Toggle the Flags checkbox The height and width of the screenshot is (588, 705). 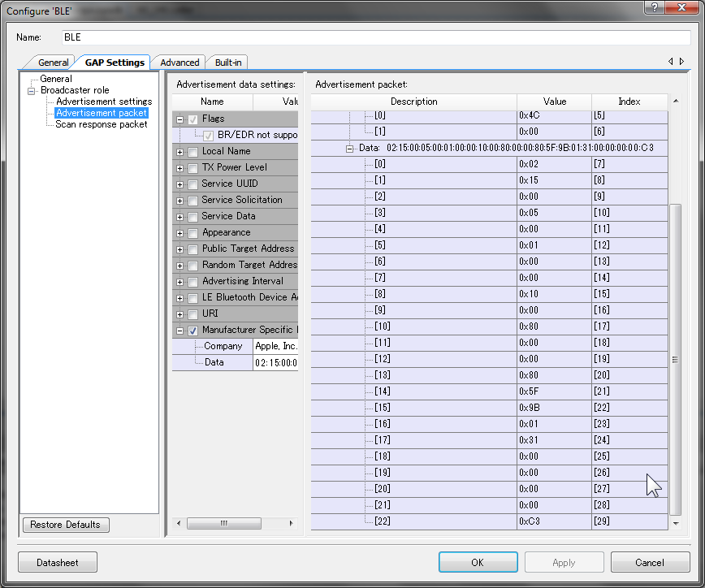193,119
